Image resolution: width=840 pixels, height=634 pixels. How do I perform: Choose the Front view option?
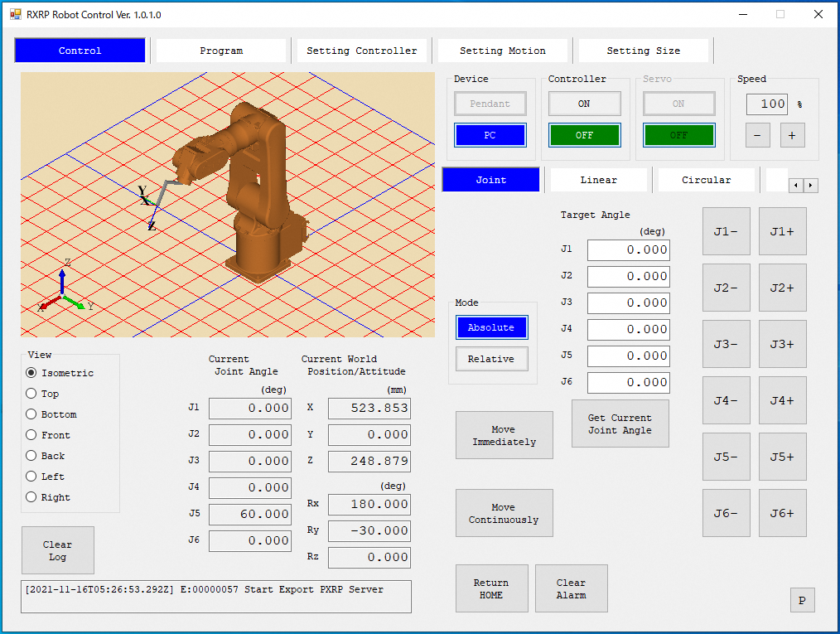32,435
